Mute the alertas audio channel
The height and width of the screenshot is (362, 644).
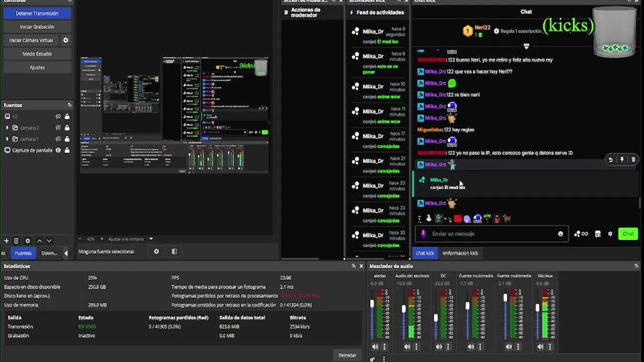375,346
